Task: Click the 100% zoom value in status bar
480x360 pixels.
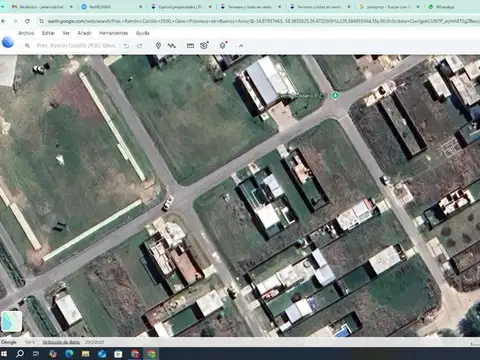Action: coord(30,342)
